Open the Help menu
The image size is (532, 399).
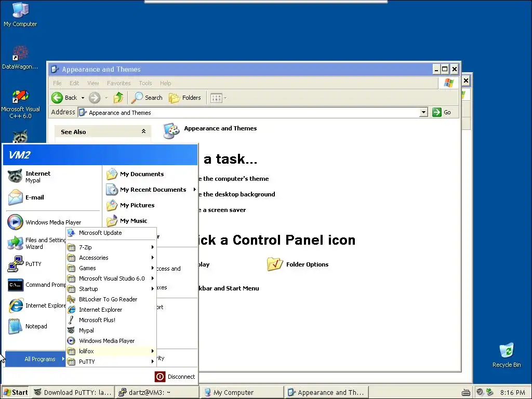click(x=166, y=83)
